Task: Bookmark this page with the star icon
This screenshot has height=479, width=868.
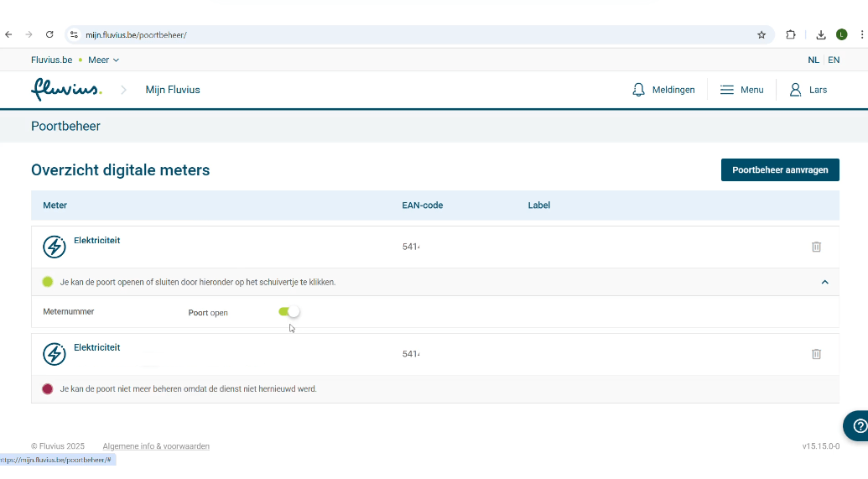Action: [x=761, y=34]
